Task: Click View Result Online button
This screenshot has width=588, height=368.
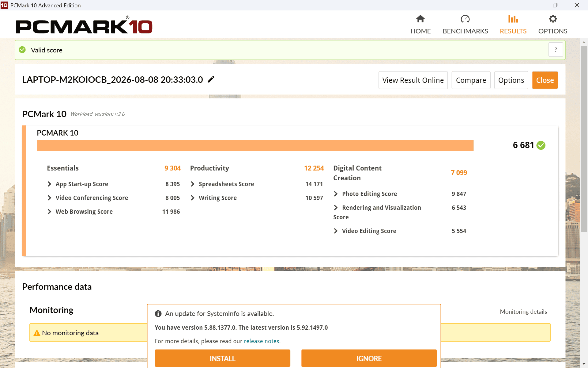Action: click(413, 80)
